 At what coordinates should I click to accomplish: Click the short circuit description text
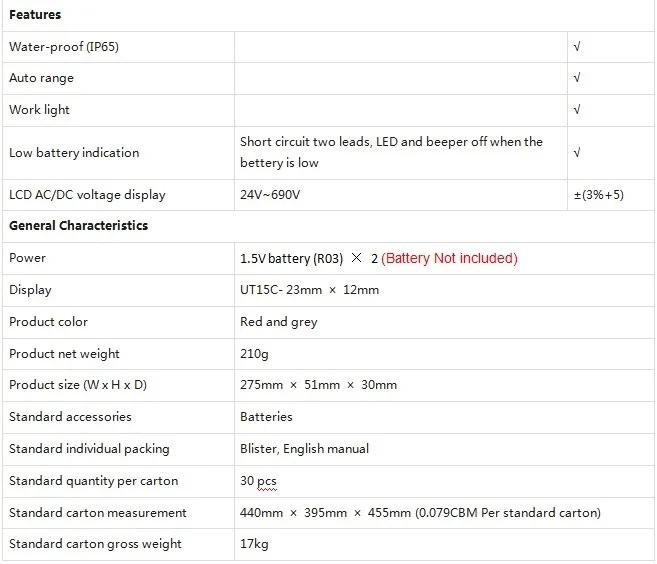tap(391, 152)
